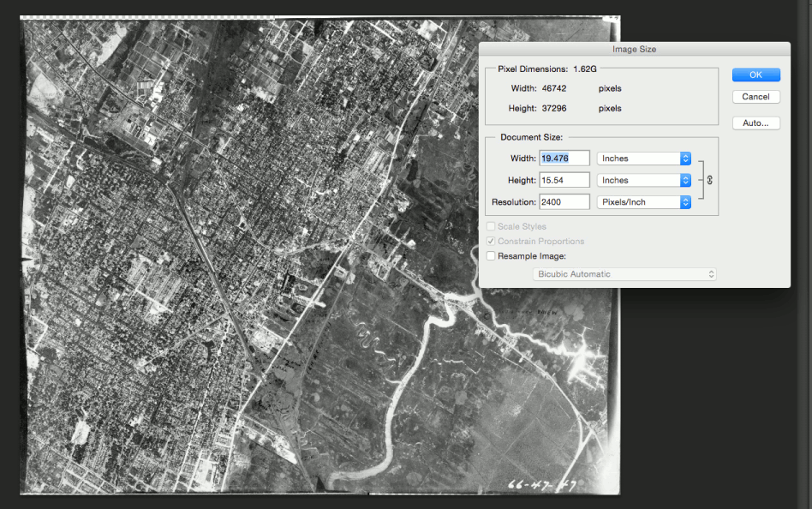Viewport: 812px width, 509px height.
Task: Click the Image Size dialog title bar
Action: (x=636, y=49)
